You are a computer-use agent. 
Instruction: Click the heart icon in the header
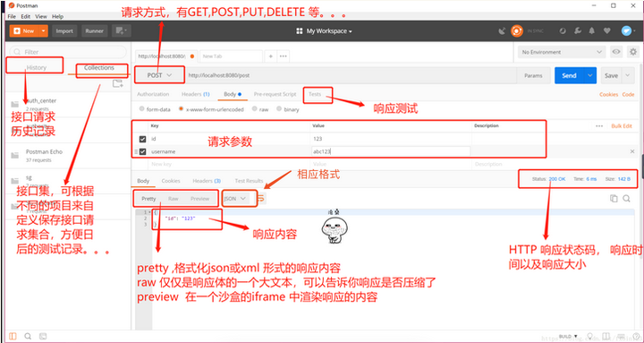(606, 30)
